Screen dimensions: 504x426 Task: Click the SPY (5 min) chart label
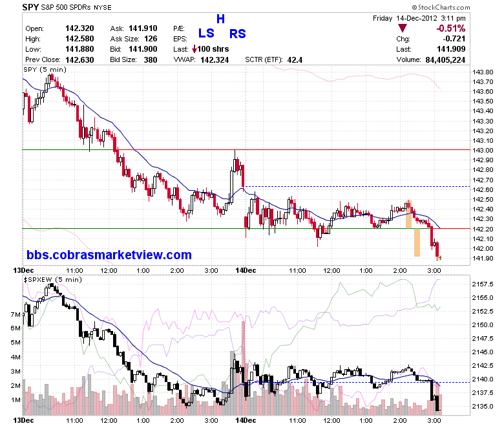(x=45, y=69)
